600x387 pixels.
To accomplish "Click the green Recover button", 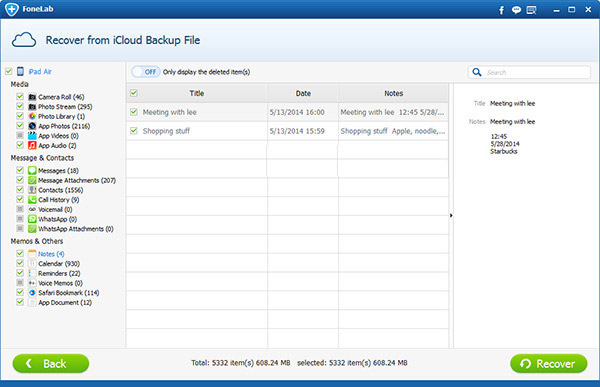I will click(549, 363).
